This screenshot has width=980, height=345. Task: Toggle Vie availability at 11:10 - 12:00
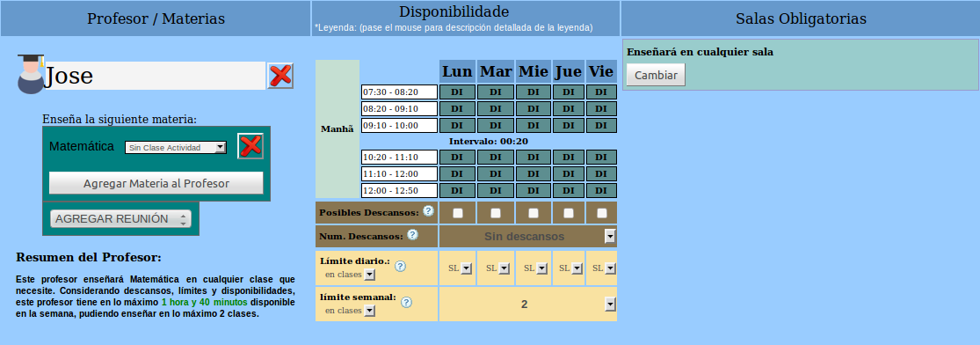click(x=601, y=173)
